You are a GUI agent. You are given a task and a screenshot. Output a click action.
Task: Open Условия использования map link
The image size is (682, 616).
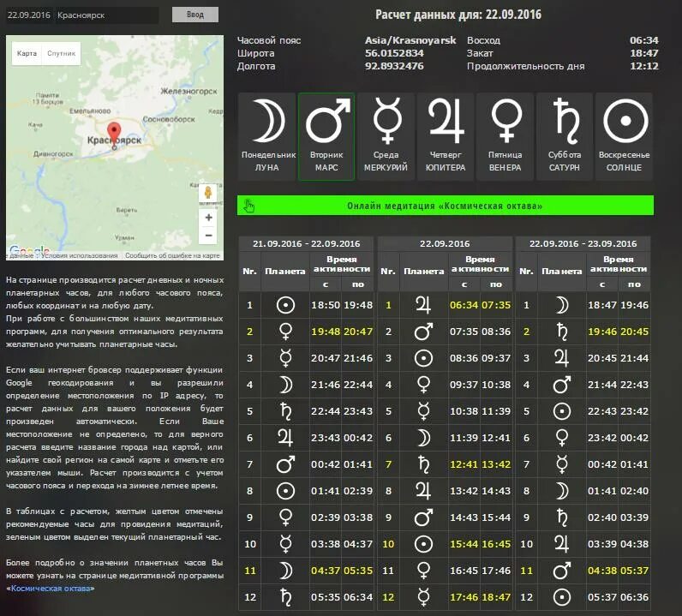(x=79, y=256)
